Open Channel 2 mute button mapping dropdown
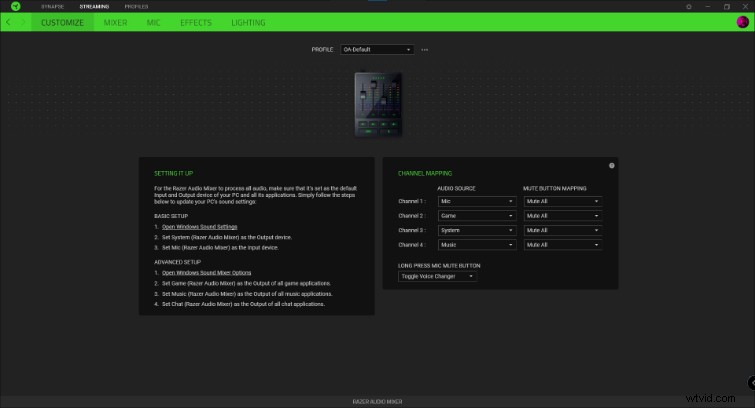This screenshot has width=755, height=408. point(562,216)
